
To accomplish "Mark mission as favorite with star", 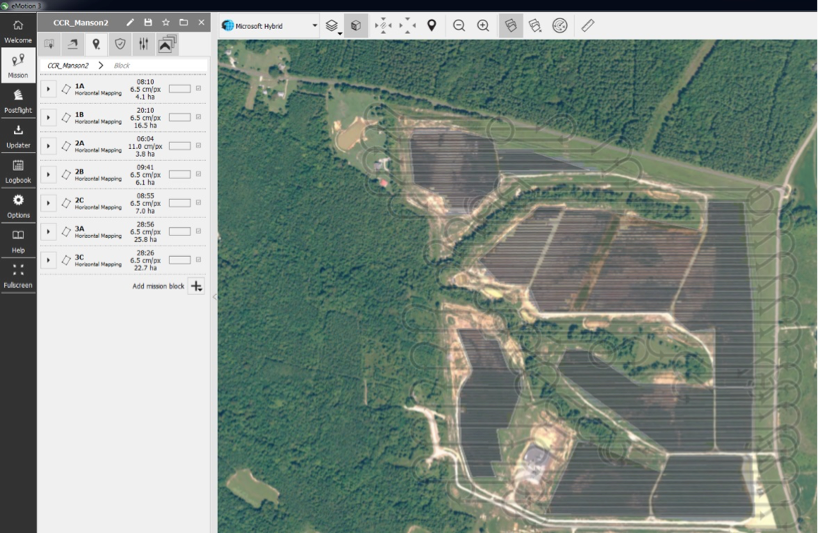I will [166, 22].
